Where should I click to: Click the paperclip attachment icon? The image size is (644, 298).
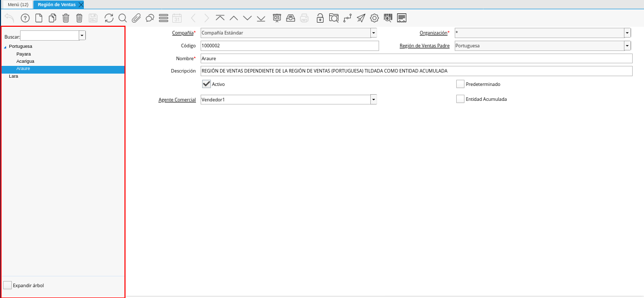[136, 18]
